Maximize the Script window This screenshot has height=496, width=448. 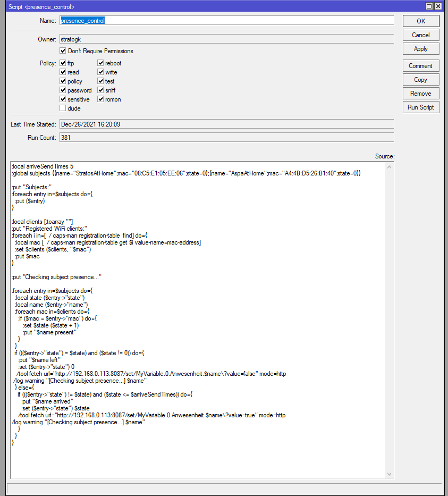point(429,6)
